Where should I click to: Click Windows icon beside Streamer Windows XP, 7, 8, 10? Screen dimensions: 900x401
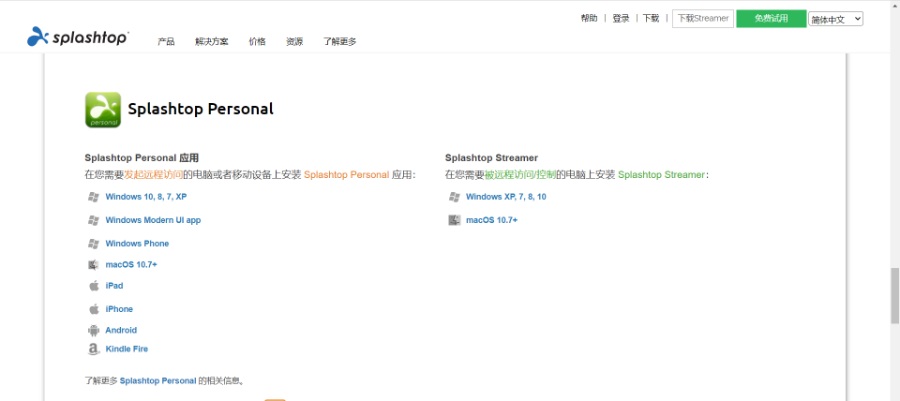(454, 197)
